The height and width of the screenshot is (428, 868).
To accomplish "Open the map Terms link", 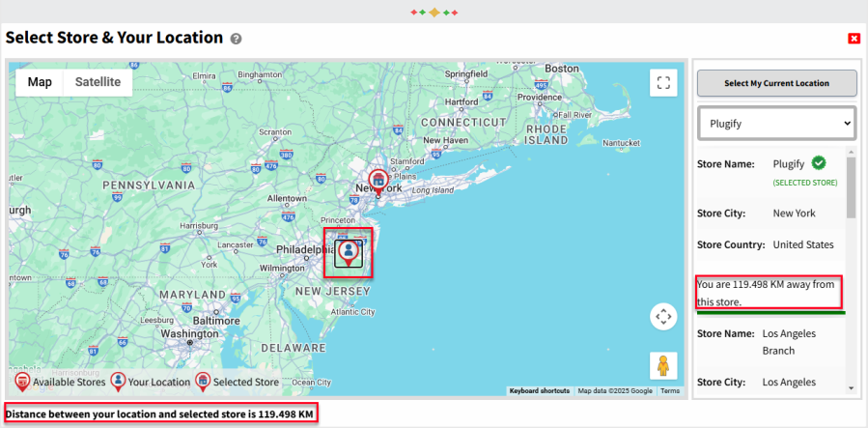I will pyautogui.click(x=670, y=391).
